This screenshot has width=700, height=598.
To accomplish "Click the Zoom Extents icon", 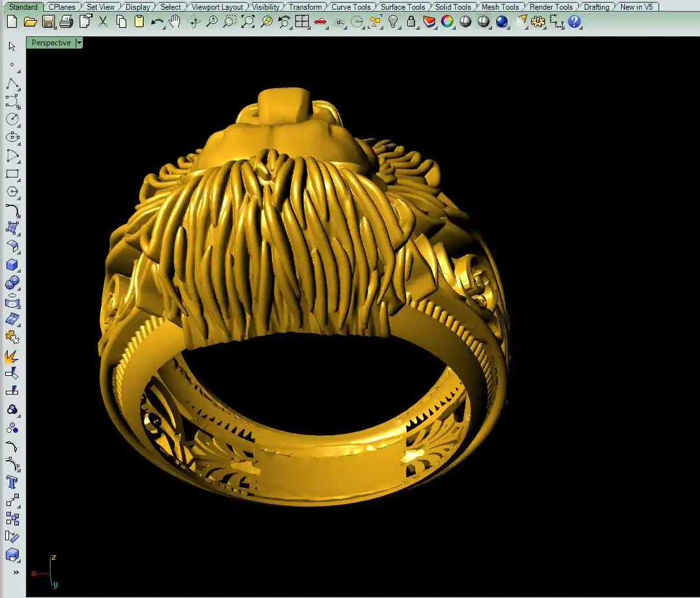I will [x=248, y=21].
